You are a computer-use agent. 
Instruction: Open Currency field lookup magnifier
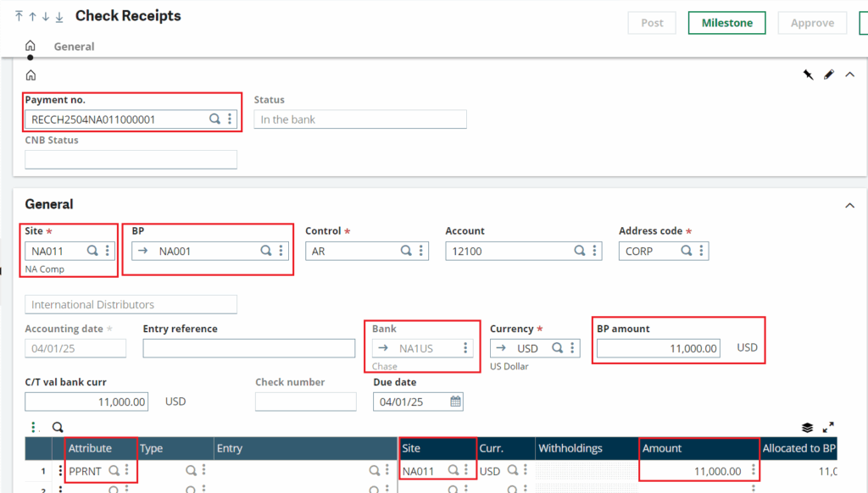(x=558, y=348)
